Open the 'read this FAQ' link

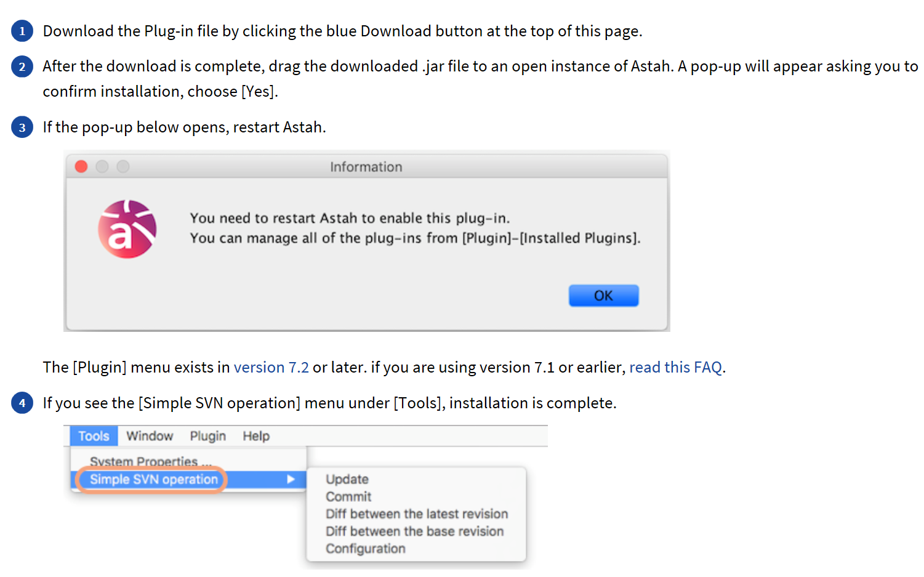675,367
